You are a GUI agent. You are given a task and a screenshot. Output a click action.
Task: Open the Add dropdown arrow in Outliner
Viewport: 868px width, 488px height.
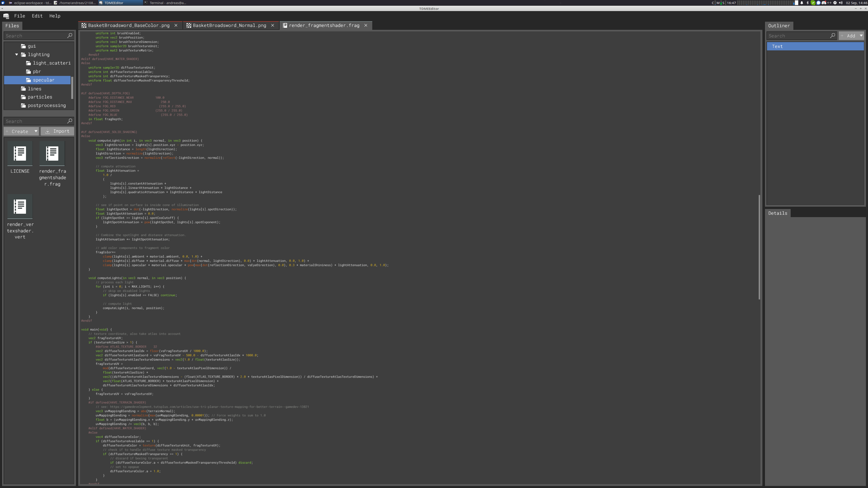click(861, 36)
